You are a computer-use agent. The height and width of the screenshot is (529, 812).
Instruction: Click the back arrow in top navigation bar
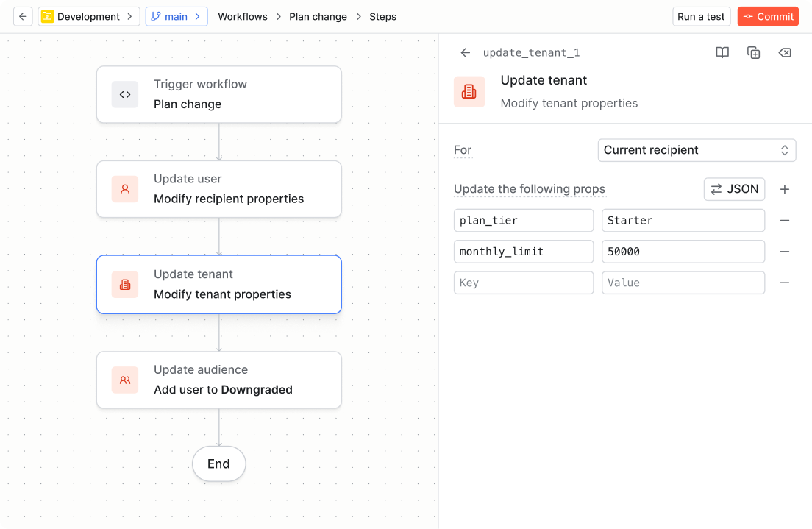(23, 16)
